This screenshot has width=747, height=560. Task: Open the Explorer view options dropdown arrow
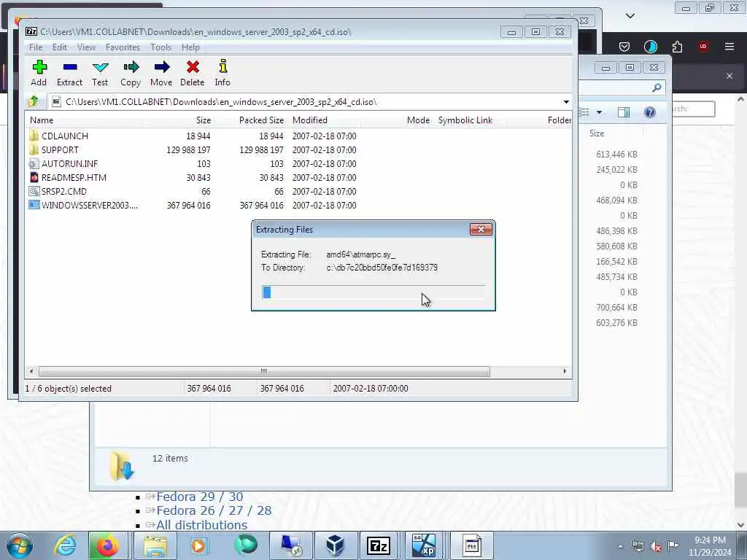(600, 112)
